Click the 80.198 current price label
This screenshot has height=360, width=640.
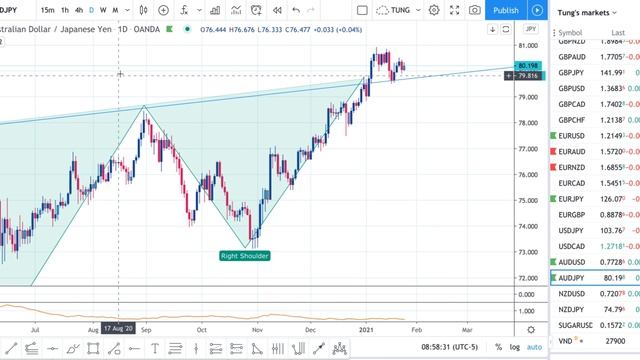(528, 66)
